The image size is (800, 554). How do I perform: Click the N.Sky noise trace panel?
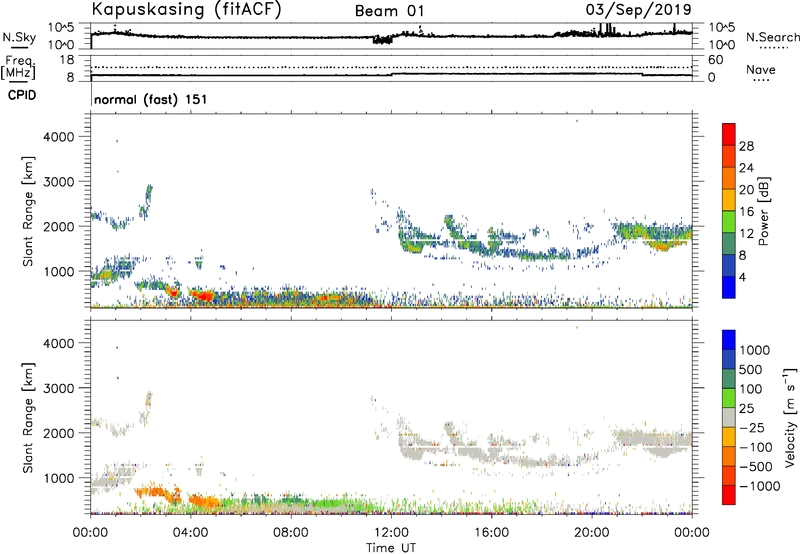click(391, 36)
